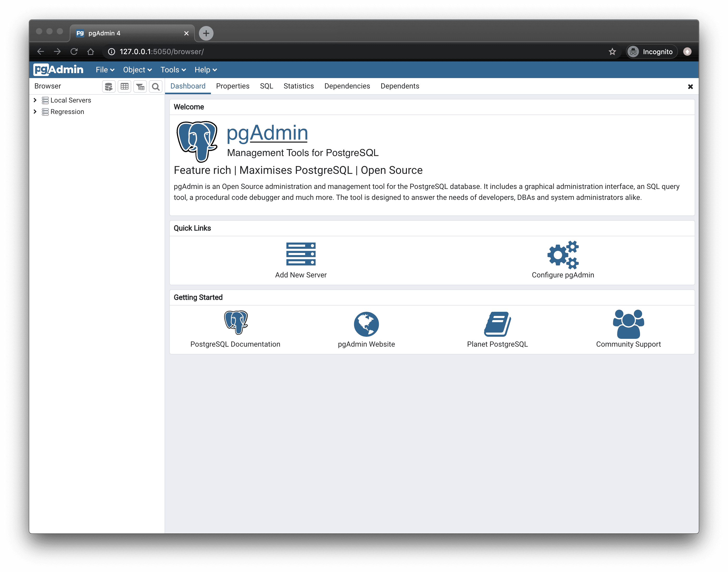Switch to the Statistics tab

(298, 86)
